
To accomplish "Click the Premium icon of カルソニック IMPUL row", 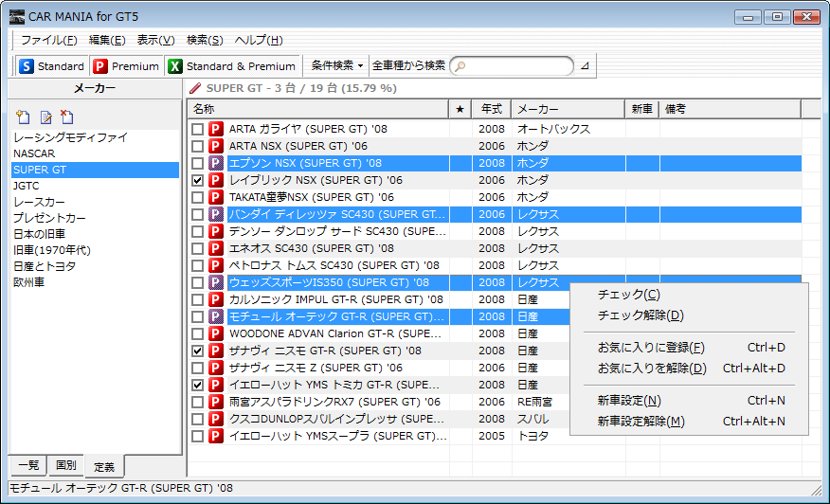I will click(x=215, y=299).
